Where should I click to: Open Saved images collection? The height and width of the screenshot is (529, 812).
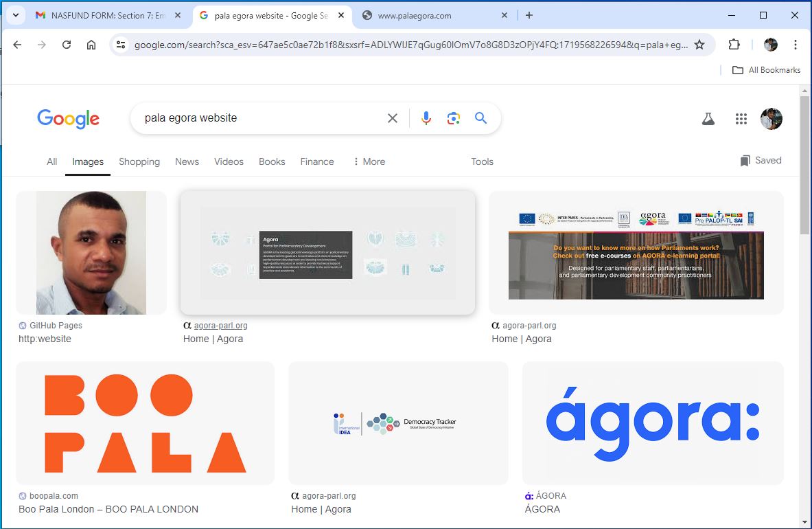click(x=761, y=161)
